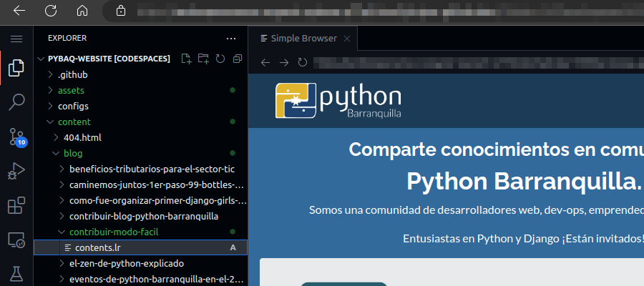Reload the Simple Browser preview
Viewport: 644px width, 286px height.
(x=303, y=62)
